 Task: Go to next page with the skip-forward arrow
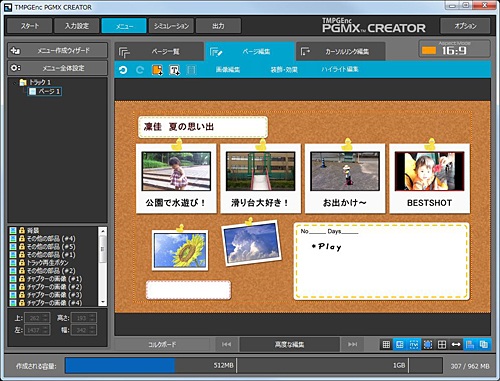coord(353,344)
